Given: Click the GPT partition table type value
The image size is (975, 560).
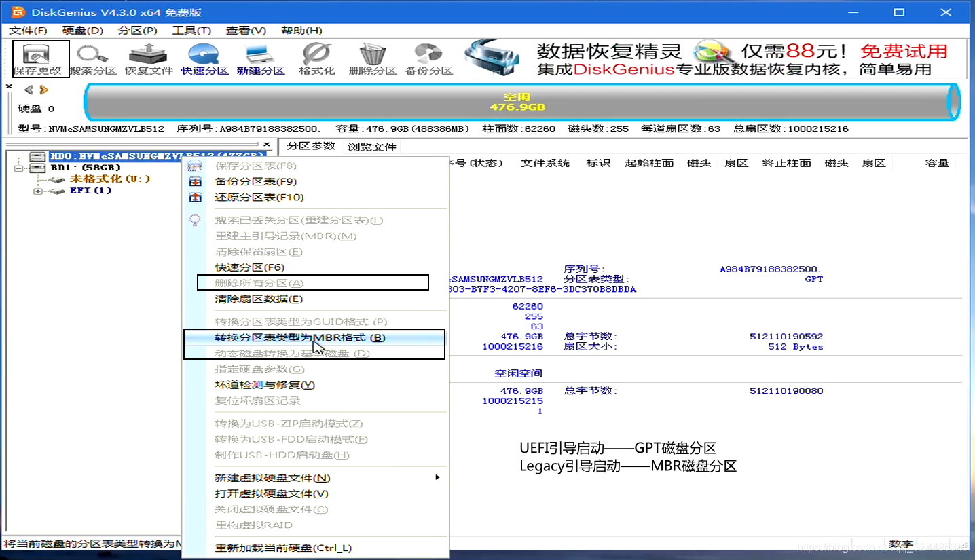Looking at the screenshot, I should tap(813, 279).
